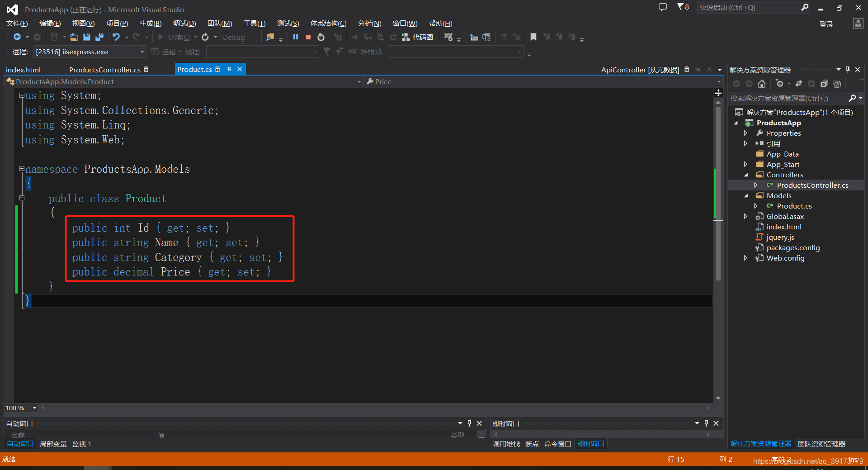
Task: Collapse the namespace outlining block
Action: coord(22,169)
